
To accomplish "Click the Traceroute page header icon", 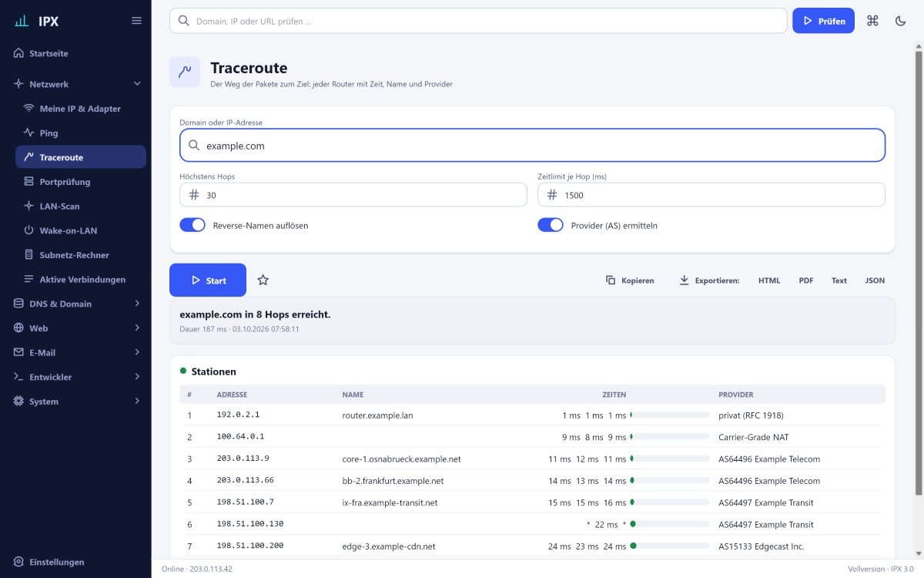I will [185, 72].
